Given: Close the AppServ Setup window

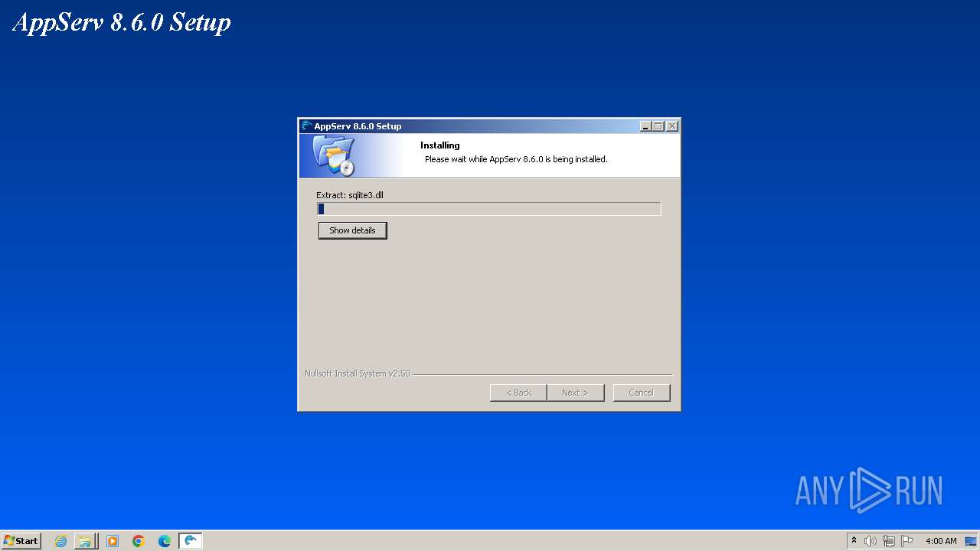Looking at the screenshot, I should click(671, 126).
